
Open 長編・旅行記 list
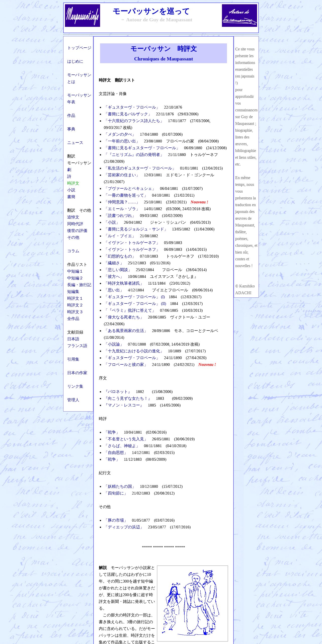coord(79,285)
